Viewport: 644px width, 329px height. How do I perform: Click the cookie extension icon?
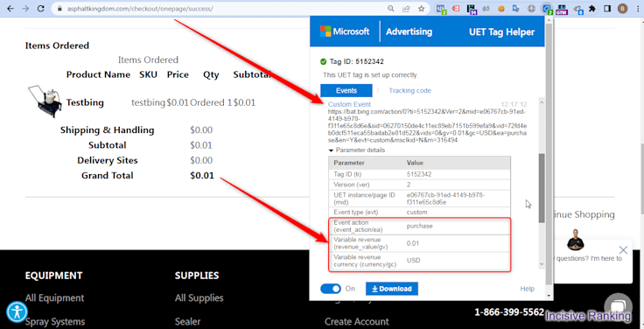click(x=501, y=8)
